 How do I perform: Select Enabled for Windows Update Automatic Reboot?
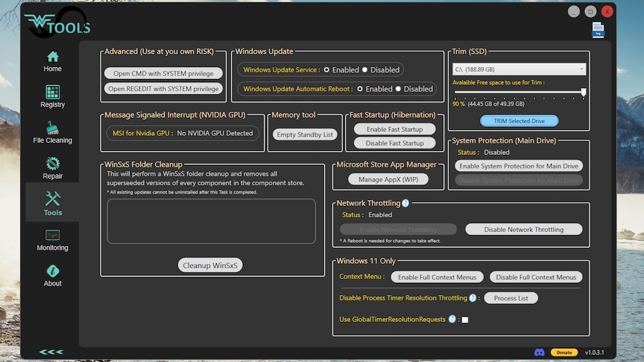[x=360, y=89]
